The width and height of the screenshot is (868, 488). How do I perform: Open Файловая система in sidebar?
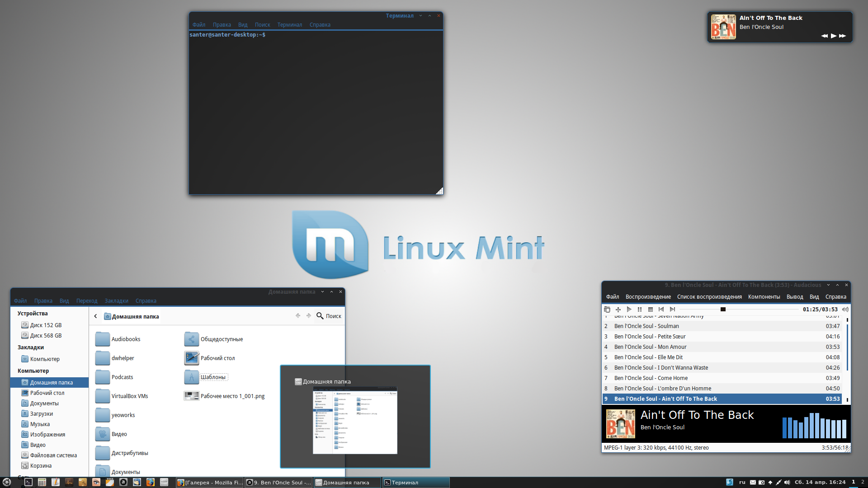tap(49, 455)
